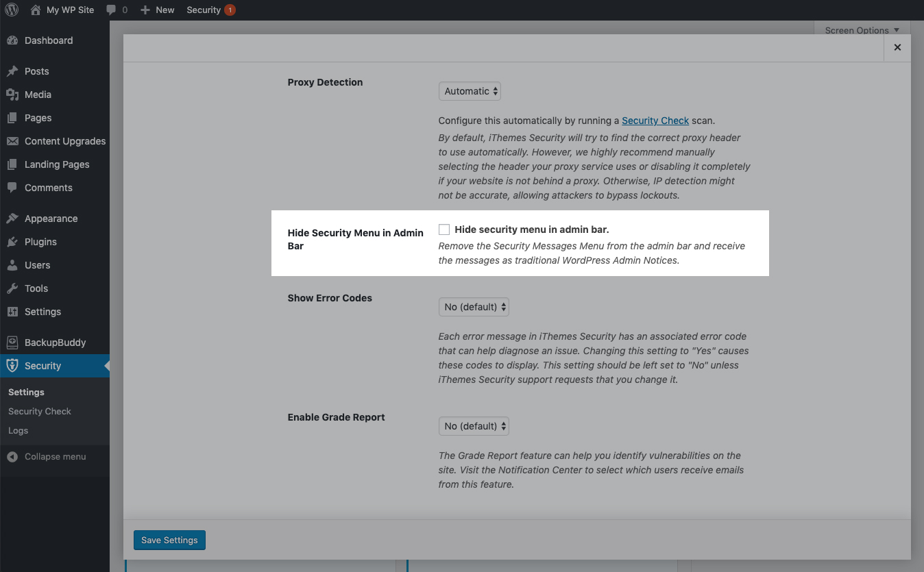Click Save Settings button

click(169, 540)
